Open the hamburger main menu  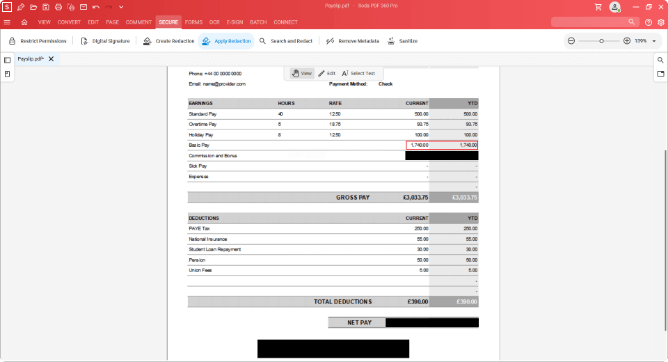click(7, 22)
